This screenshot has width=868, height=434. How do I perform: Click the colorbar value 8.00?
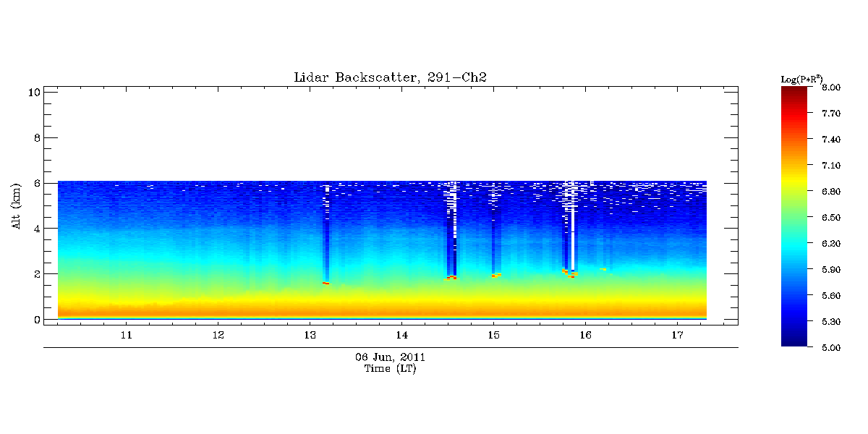tap(831, 88)
